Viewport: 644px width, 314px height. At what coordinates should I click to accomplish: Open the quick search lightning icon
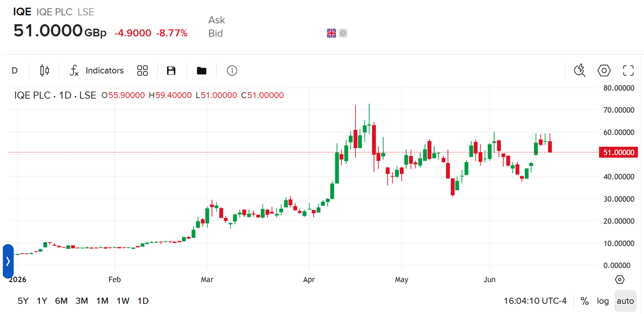pos(580,70)
